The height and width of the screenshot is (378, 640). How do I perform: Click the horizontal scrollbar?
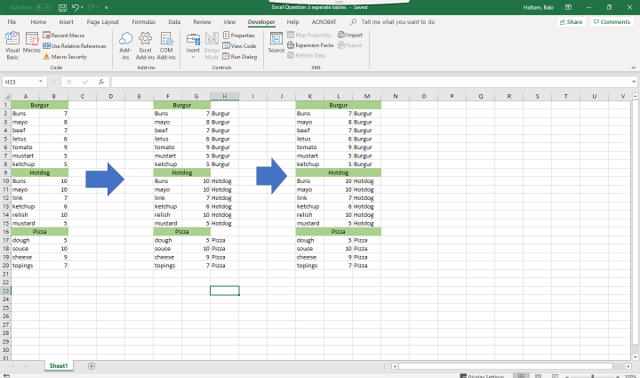pyautogui.click(x=505, y=366)
